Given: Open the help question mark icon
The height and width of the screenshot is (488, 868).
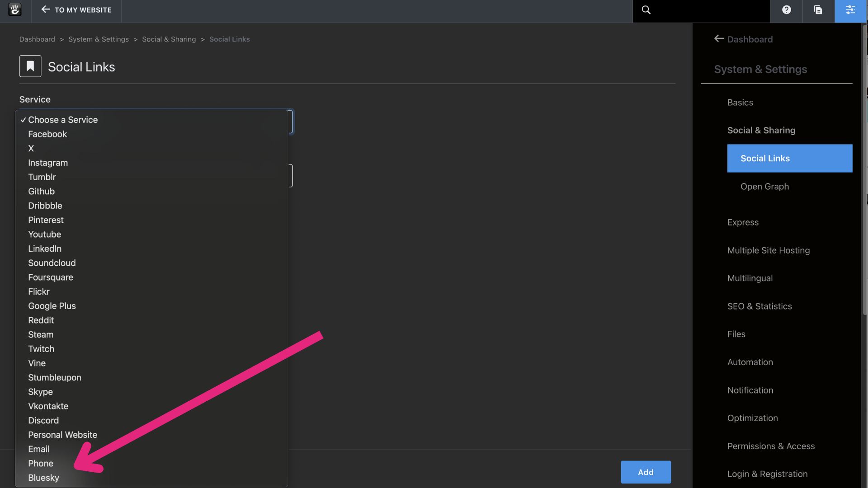Looking at the screenshot, I should 786,10.
